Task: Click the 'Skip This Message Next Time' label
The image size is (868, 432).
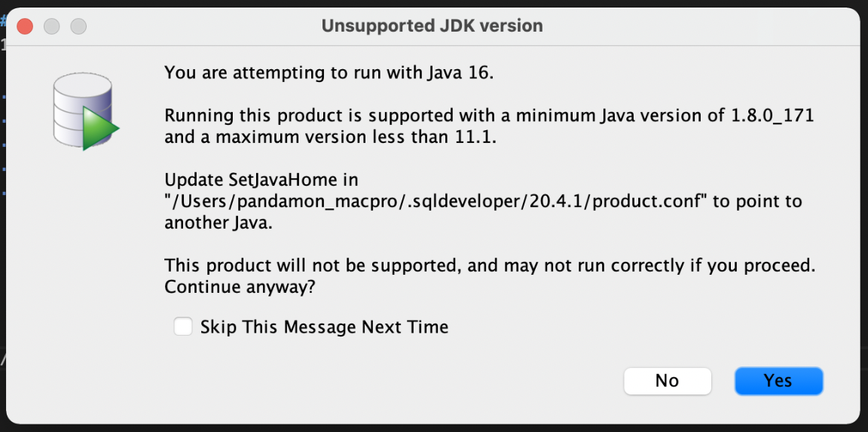Action: [x=325, y=327]
